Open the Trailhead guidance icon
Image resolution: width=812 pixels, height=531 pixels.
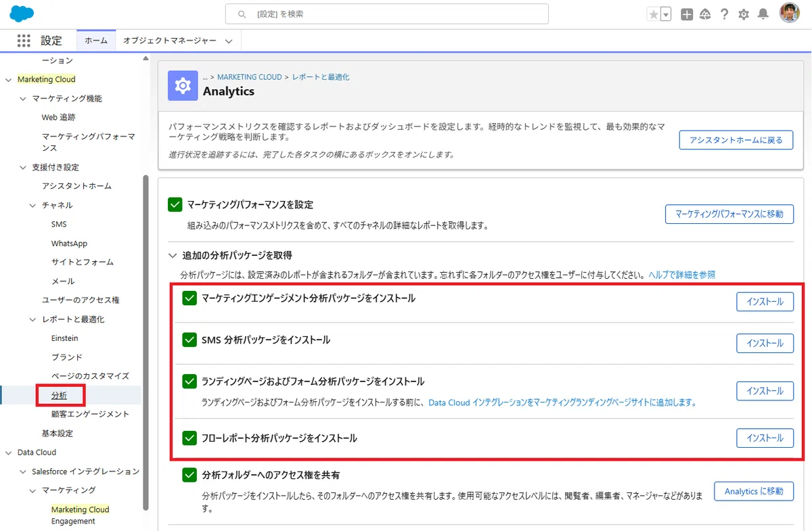[x=705, y=14]
